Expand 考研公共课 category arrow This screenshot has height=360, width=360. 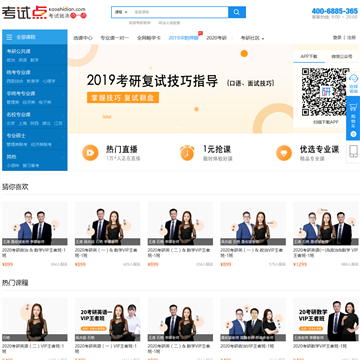tap(63, 51)
